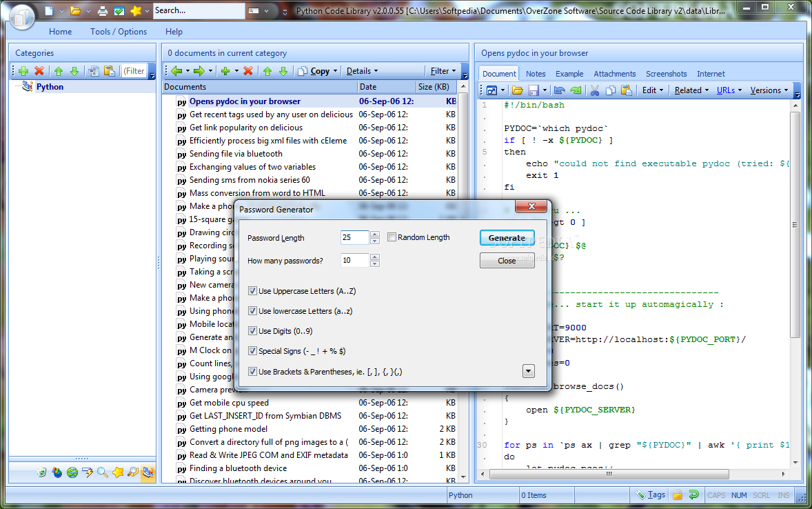Delete category with red X in Categories
This screenshot has height=509, width=812.
[x=39, y=71]
